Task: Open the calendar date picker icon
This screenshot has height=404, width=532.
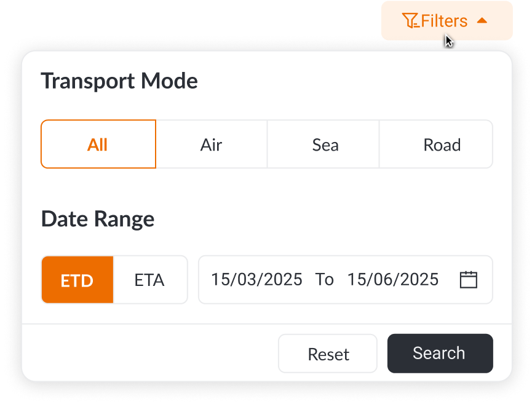Action: tap(469, 280)
